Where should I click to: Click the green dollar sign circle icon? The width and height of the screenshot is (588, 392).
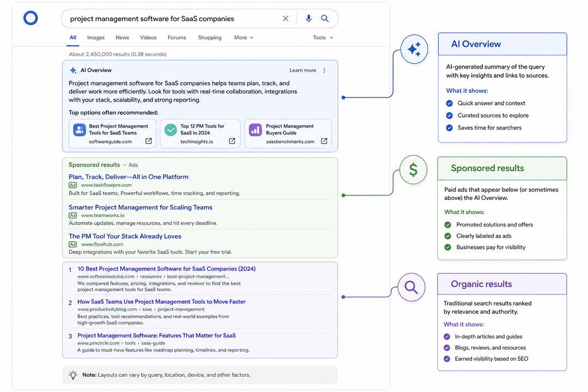(413, 170)
